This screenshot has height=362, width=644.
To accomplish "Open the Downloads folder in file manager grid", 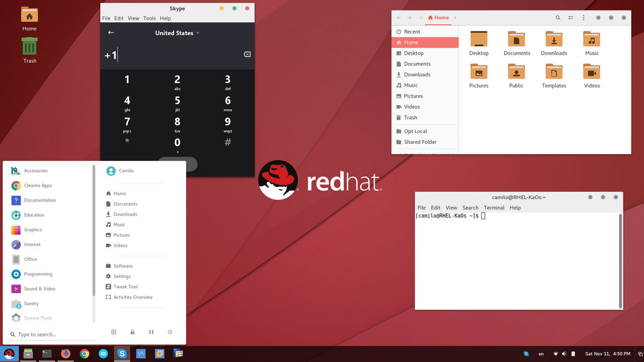I will 554,43.
